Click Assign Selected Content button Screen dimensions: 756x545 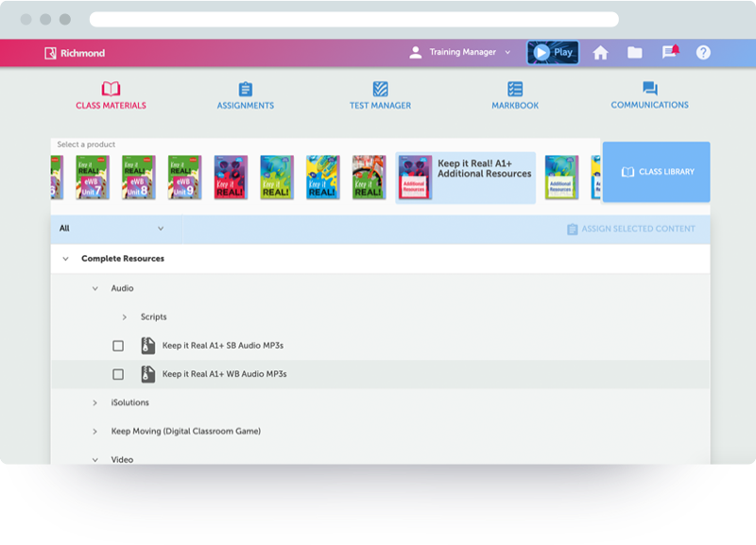pos(631,229)
